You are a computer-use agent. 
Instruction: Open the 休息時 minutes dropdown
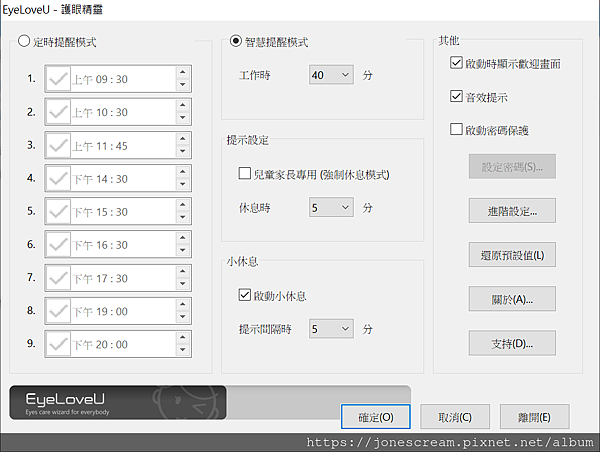click(331, 207)
